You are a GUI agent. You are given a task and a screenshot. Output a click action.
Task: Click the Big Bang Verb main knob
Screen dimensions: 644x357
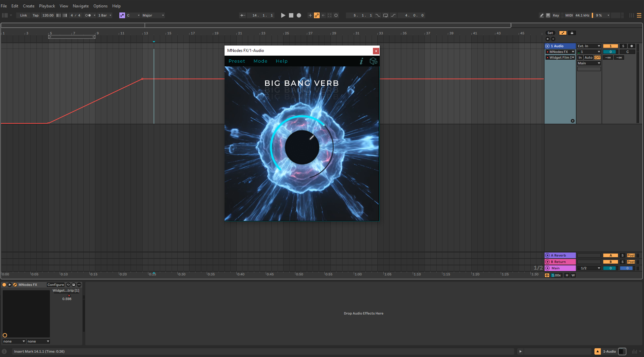click(302, 147)
